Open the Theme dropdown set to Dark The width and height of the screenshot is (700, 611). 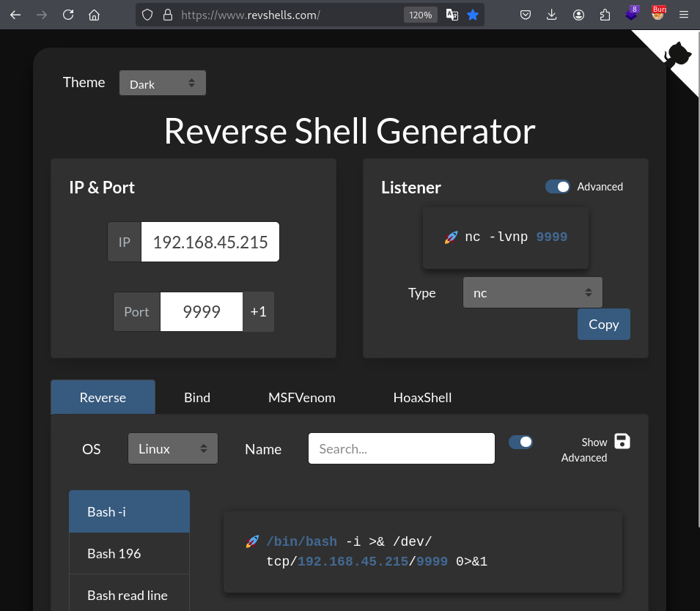point(163,83)
